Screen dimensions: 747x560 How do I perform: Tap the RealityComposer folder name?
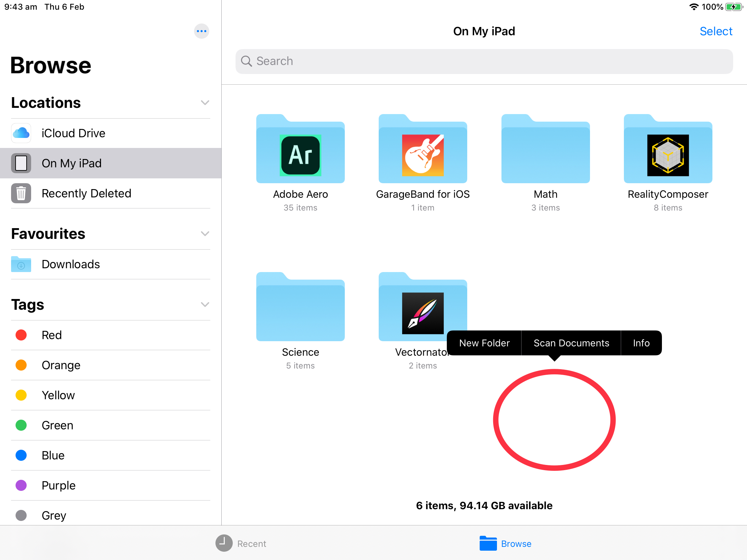[668, 194]
